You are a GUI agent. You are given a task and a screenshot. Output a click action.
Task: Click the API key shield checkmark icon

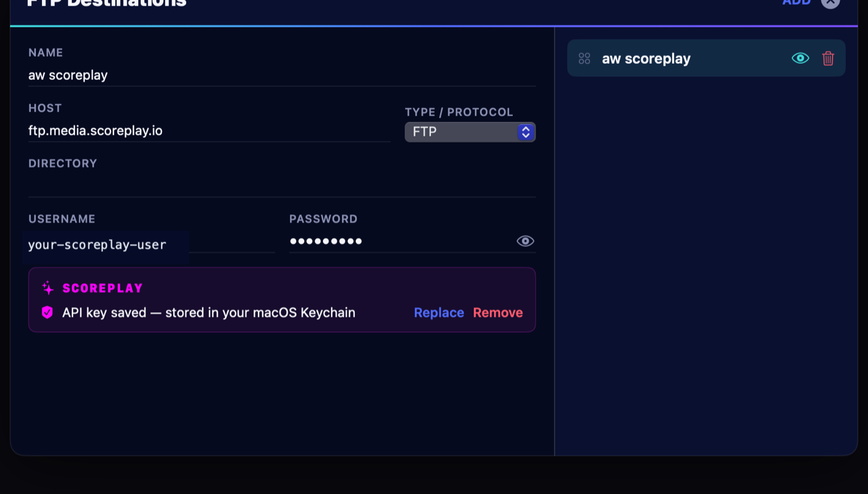(47, 312)
